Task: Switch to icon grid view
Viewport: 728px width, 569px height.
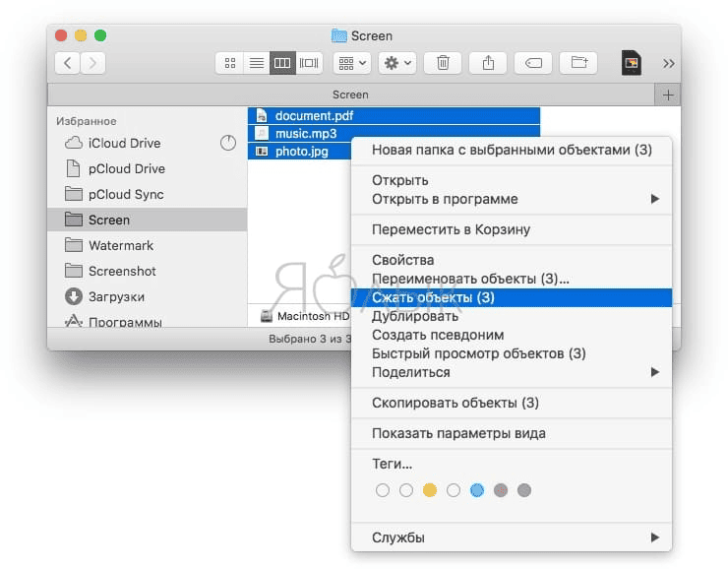Action: click(x=230, y=63)
